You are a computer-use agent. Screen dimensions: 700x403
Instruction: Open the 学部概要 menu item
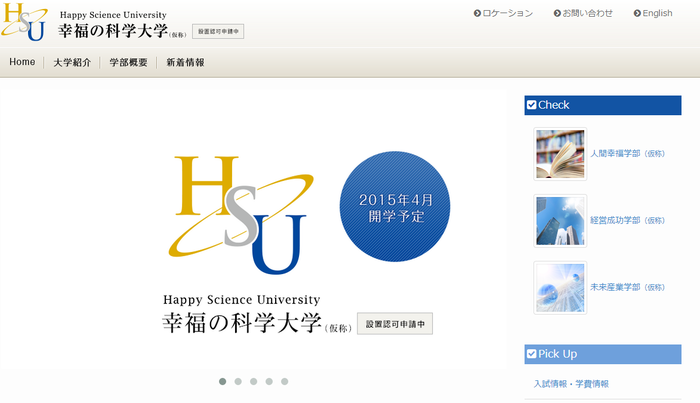129,62
